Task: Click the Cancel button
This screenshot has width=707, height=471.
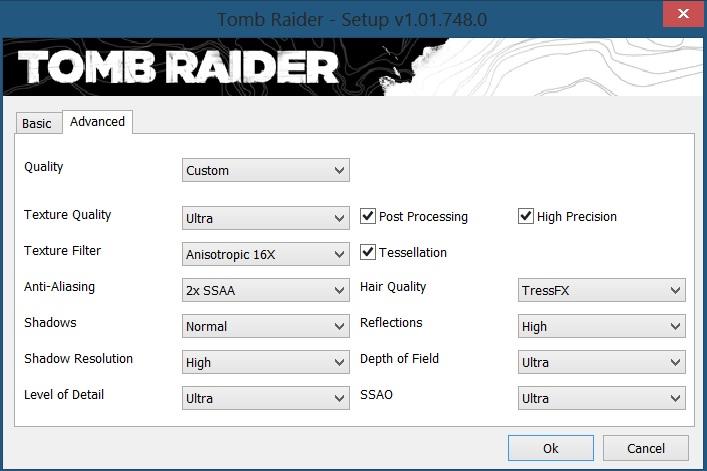Action: (646, 448)
